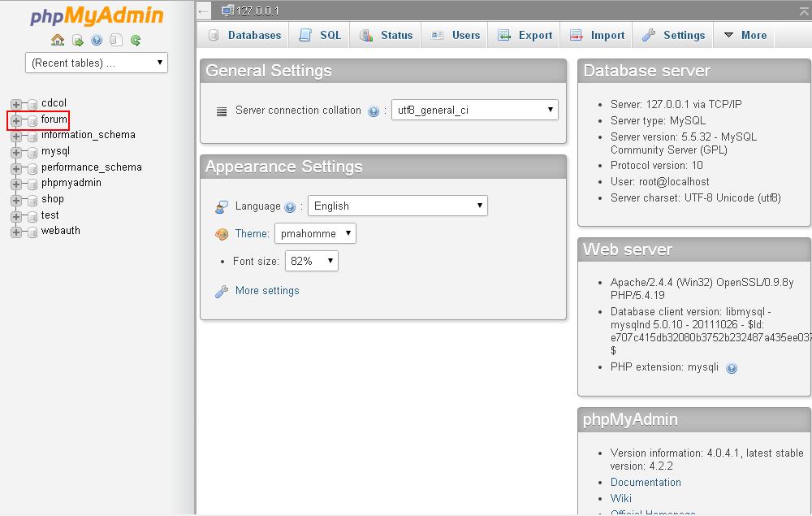Click the 'Web server' panel heading
The image size is (812, 516).
pyautogui.click(x=628, y=249)
